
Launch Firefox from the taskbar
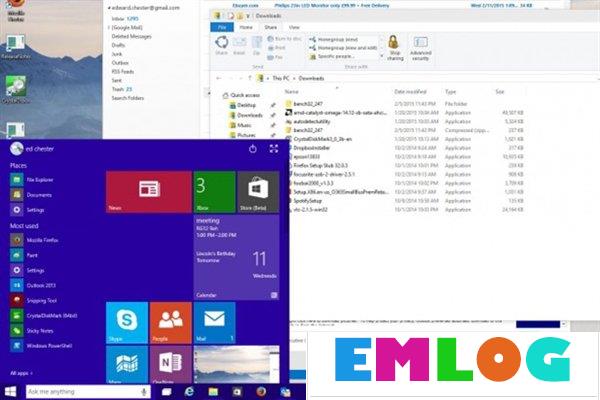pos(261,392)
